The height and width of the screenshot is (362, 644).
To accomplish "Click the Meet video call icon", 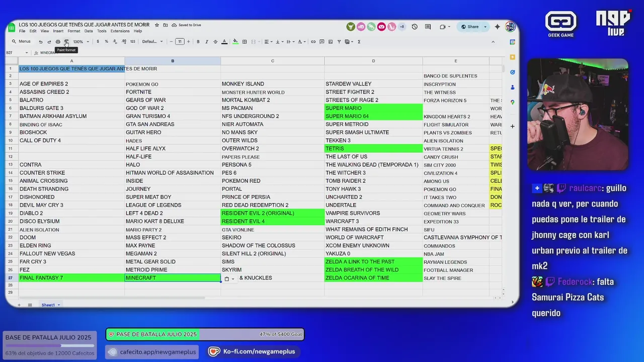I will point(443,27).
